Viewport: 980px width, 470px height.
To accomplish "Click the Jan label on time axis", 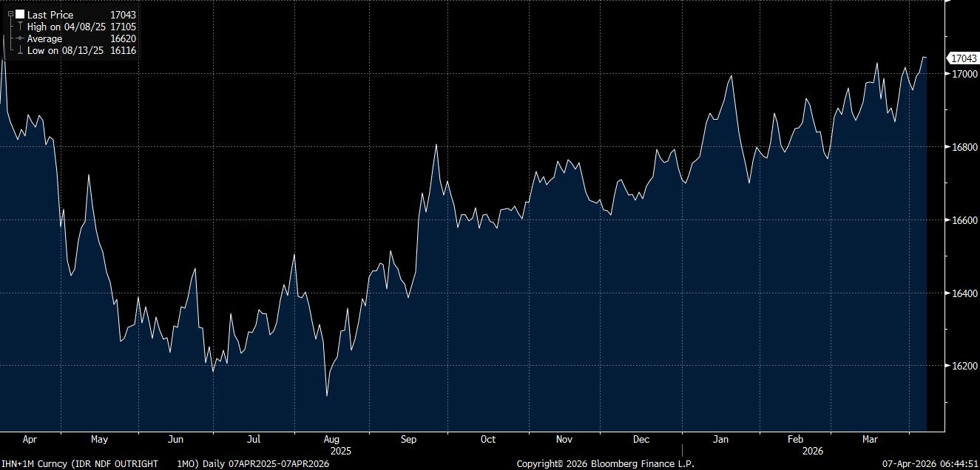I will click(720, 439).
